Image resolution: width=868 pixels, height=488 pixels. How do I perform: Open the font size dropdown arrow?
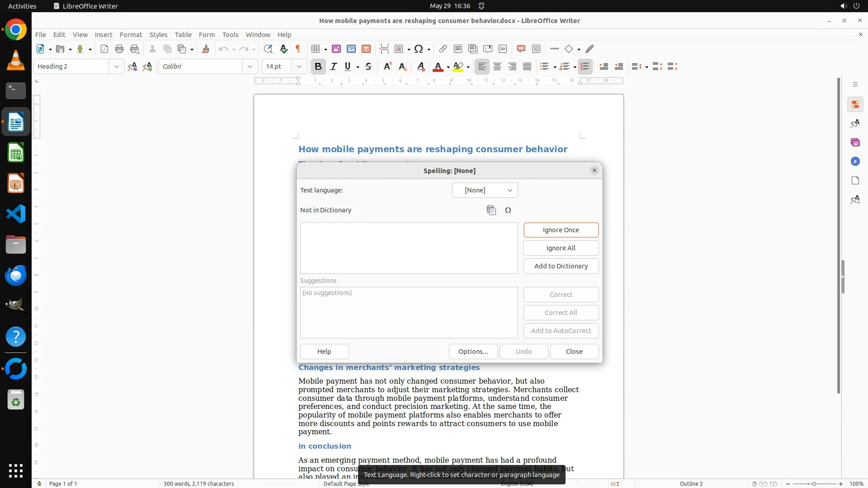point(299,66)
